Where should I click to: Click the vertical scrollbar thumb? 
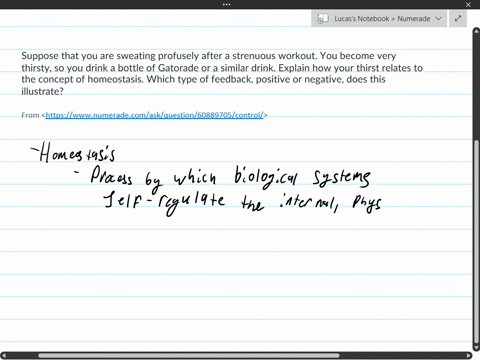tap(476, 243)
